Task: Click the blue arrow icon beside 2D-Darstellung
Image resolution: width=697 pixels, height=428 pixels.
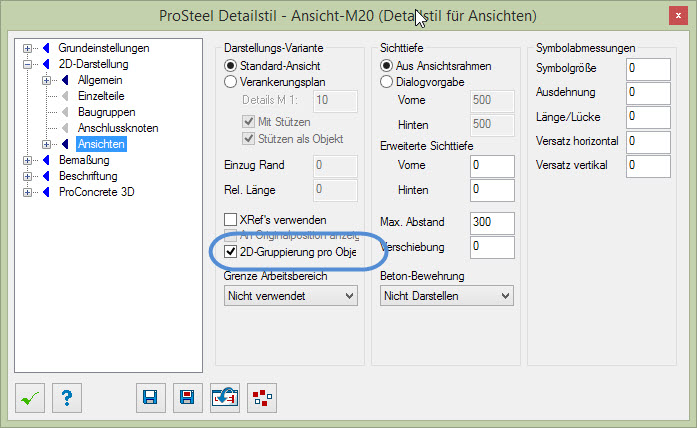Action: point(46,64)
